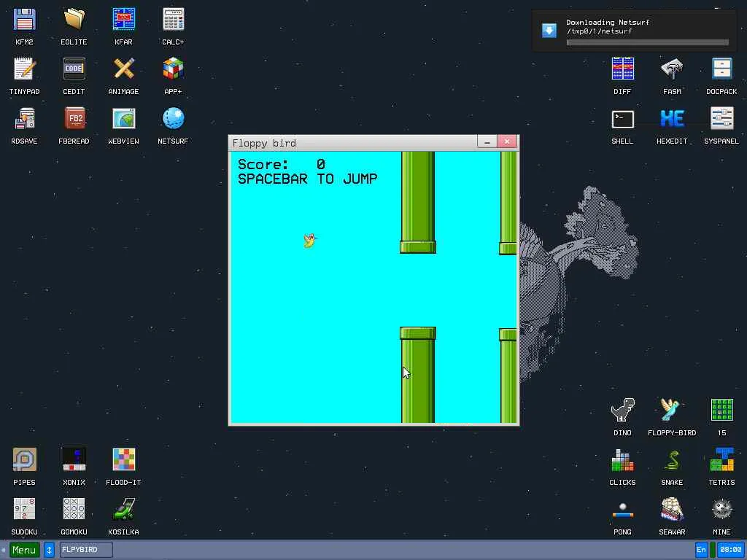This screenshot has width=747, height=560.
Task: Click the 08:00 taskbar clock
Action: [x=730, y=550]
